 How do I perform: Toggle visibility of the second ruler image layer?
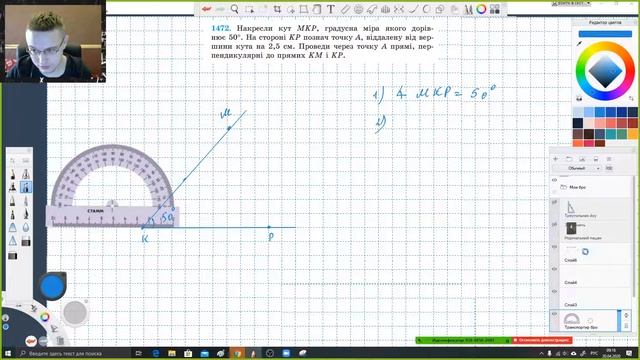pos(554,225)
